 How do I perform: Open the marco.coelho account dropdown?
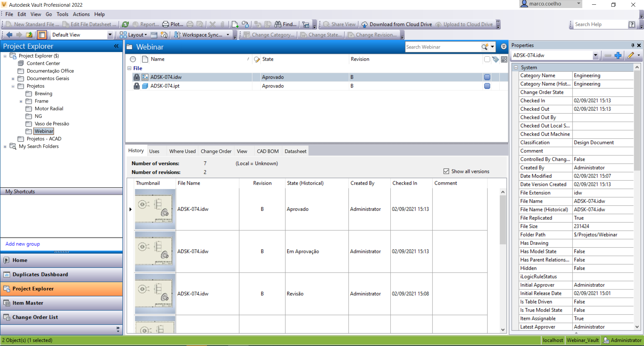tap(579, 4)
